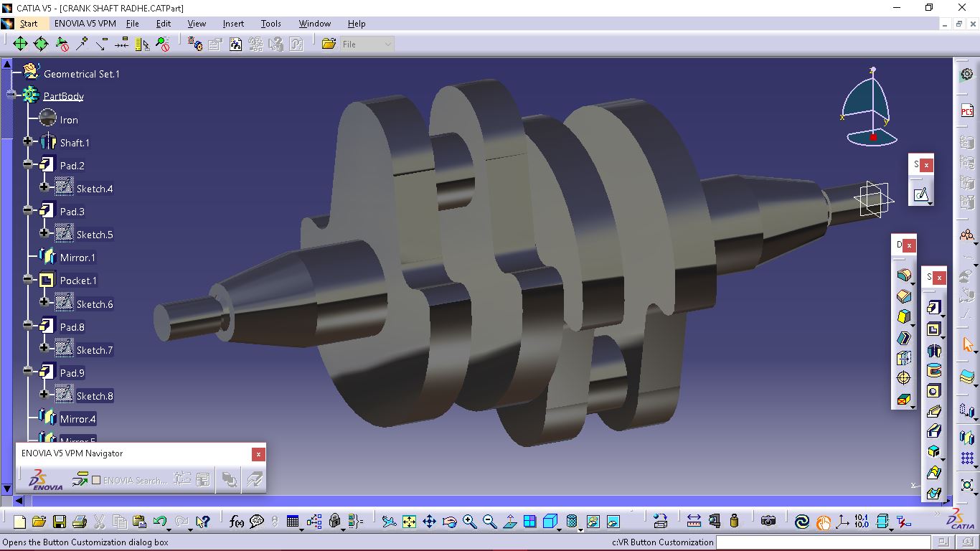Open the File selection dropdown in toolbar

(x=367, y=44)
